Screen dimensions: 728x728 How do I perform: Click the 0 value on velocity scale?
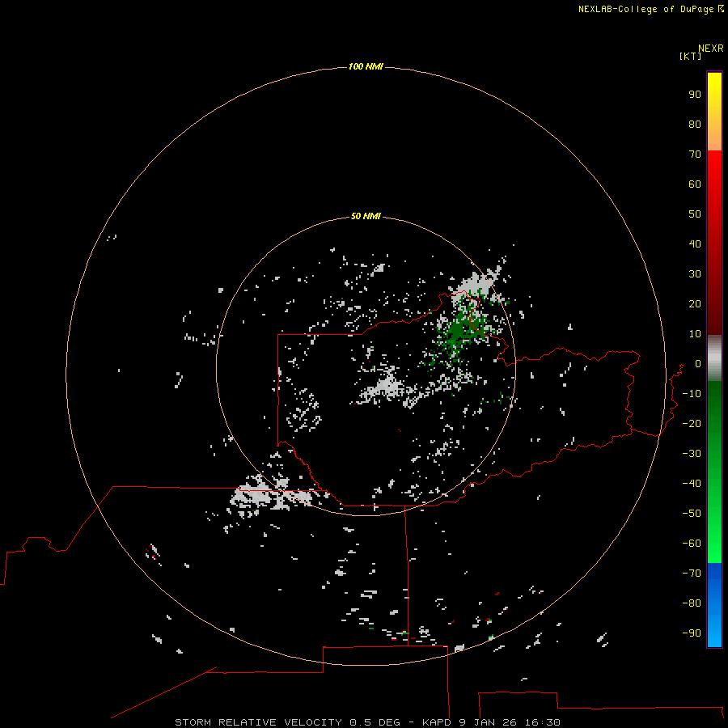(698, 363)
